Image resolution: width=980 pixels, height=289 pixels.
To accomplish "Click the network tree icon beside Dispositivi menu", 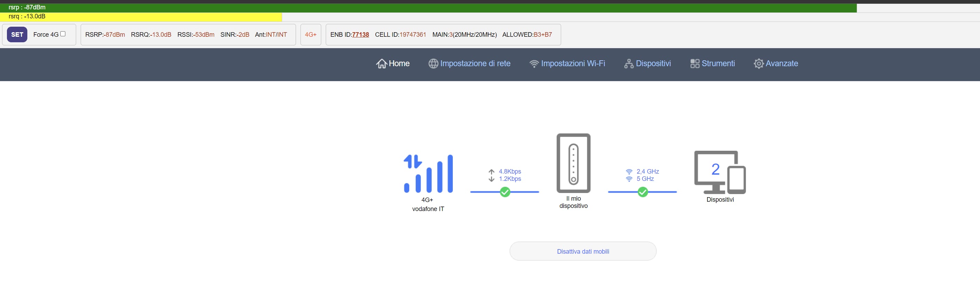I will 629,64.
